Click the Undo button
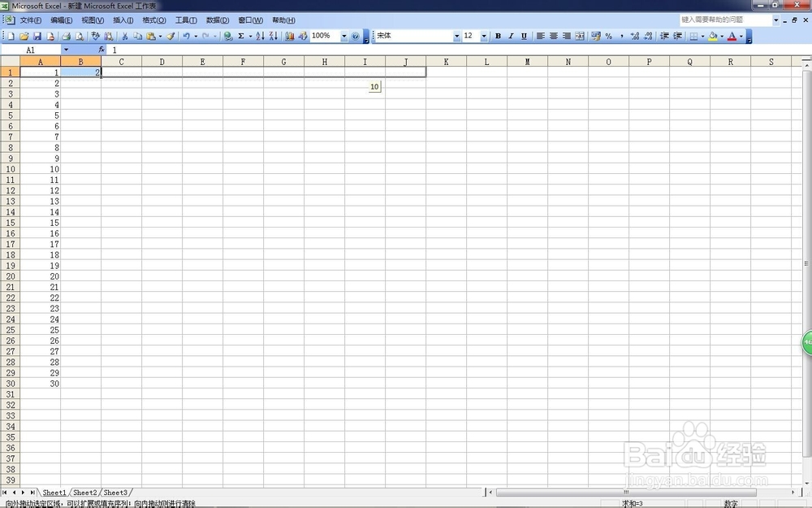 (x=185, y=36)
